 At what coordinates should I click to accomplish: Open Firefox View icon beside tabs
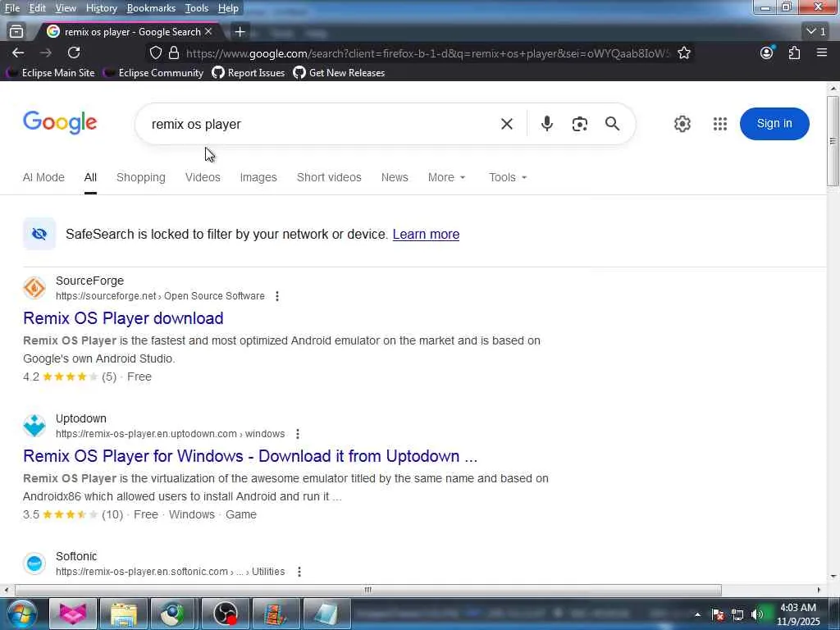coord(16,32)
